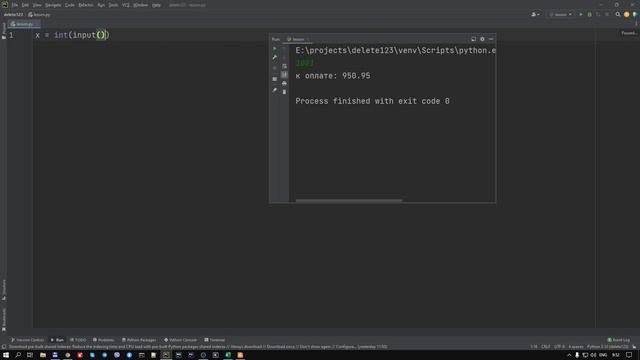
Task: Click the Project tool window stripe button
Action: click(4, 31)
